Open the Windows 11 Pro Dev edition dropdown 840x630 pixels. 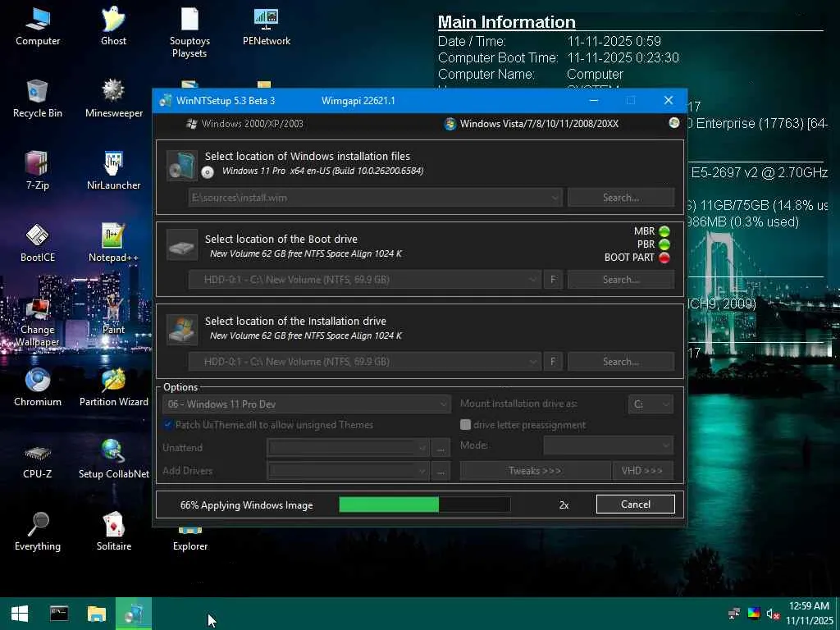pos(307,404)
